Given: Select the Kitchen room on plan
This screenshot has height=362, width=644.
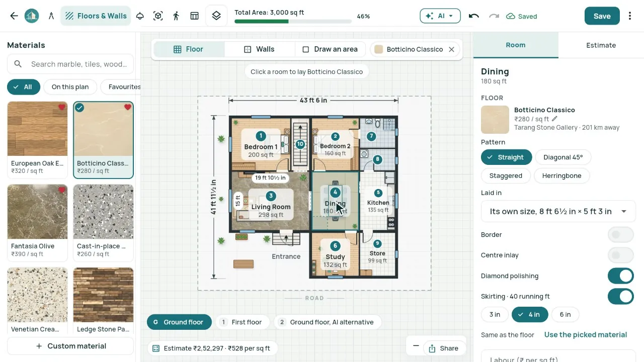Looking at the screenshot, I should click(378, 202).
